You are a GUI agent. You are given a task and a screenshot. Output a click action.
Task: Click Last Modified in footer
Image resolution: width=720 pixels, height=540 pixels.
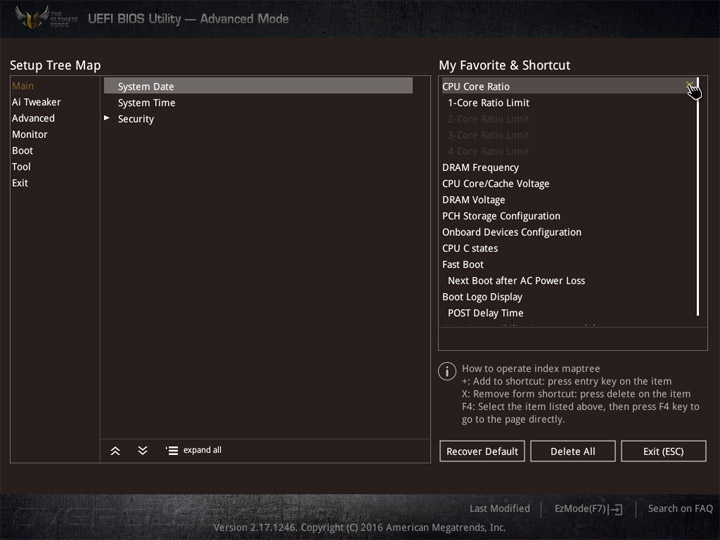(500, 508)
